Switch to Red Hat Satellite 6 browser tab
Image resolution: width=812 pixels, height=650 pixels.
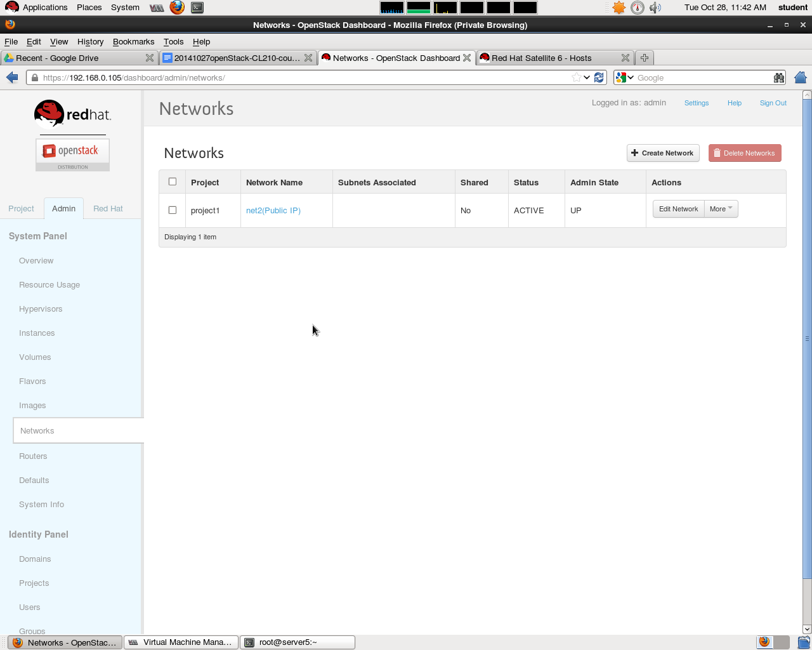tap(554, 58)
